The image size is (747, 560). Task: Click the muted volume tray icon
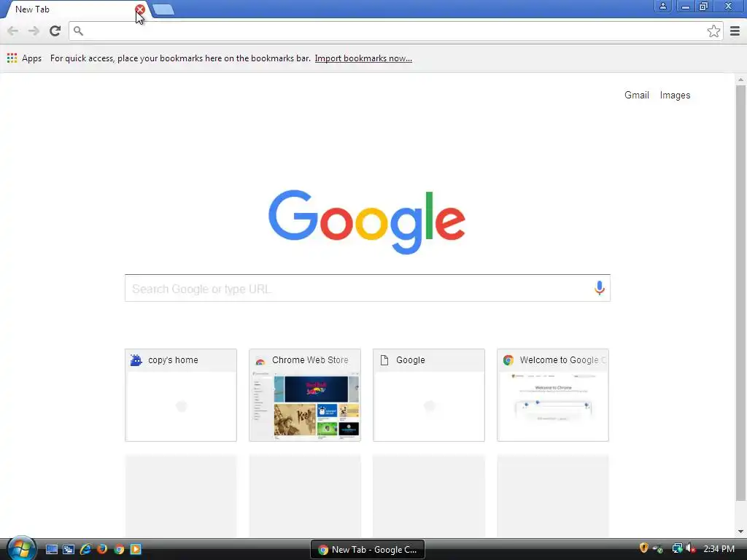pos(690,548)
